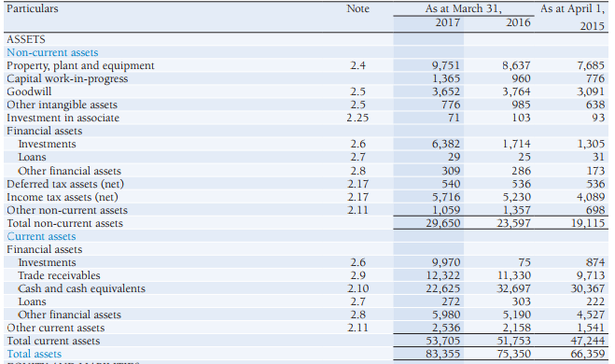Click the note reference 2.25
This screenshot has width=615, height=364.
point(357,118)
